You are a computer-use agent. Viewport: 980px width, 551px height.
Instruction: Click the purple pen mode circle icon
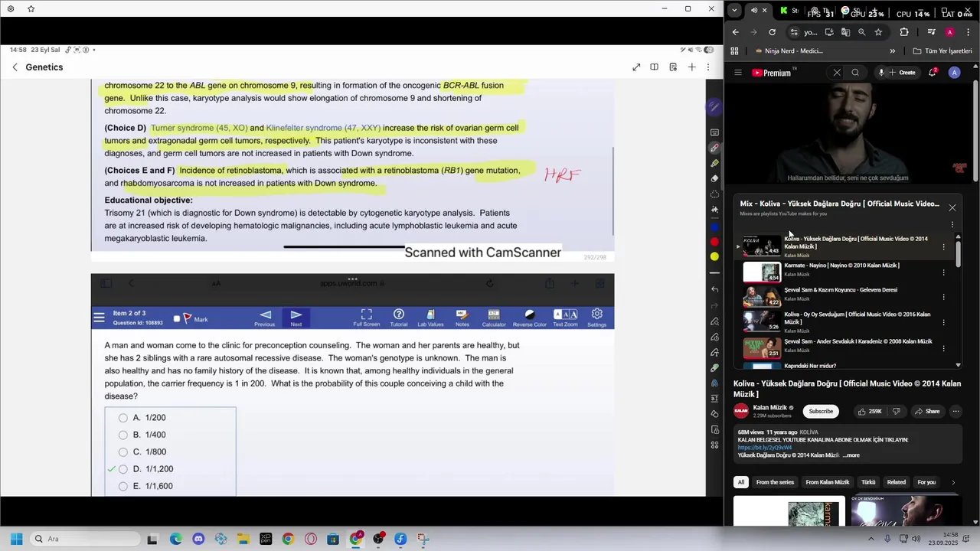click(x=714, y=107)
